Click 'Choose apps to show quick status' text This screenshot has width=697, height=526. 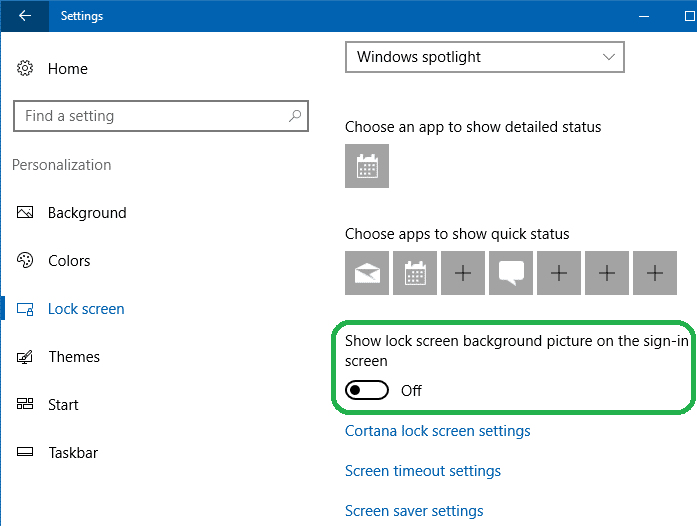(x=457, y=234)
